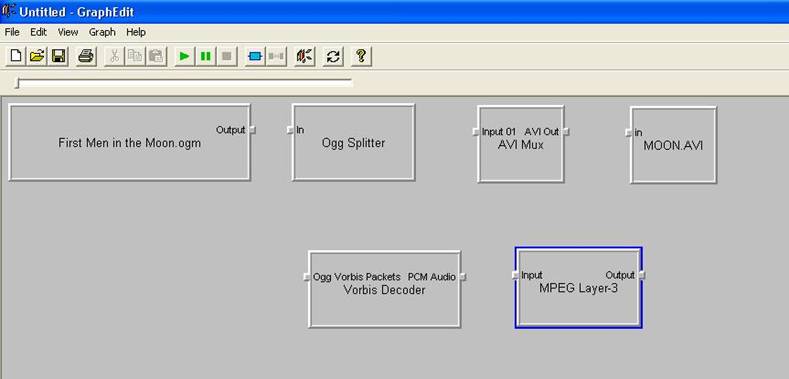Click the AVI Out pin on AVI Mux
The width and height of the screenshot is (789, 379).
click(566, 132)
